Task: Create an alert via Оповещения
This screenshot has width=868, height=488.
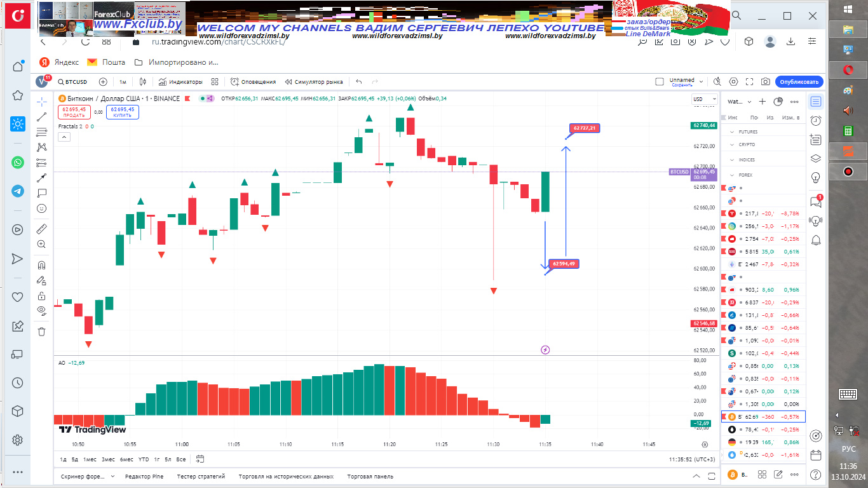Action: click(253, 82)
